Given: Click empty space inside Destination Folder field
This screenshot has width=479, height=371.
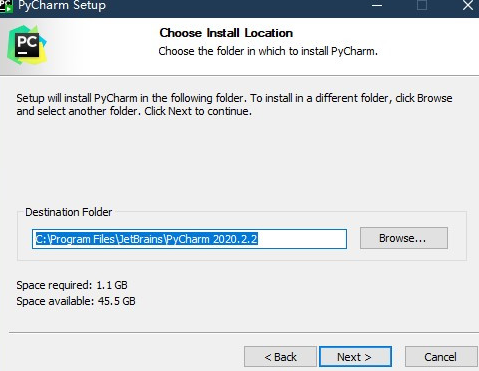Looking at the screenshot, I should pyautogui.click(x=302, y=239).
